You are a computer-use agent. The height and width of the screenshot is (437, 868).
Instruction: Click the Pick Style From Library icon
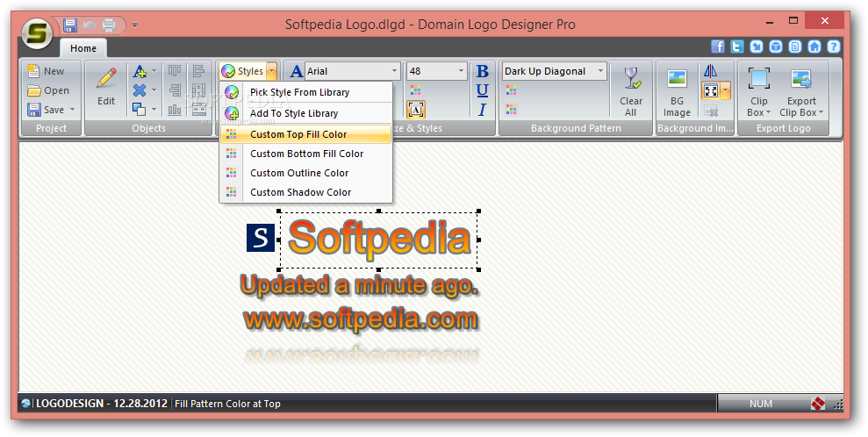point(232,92)
